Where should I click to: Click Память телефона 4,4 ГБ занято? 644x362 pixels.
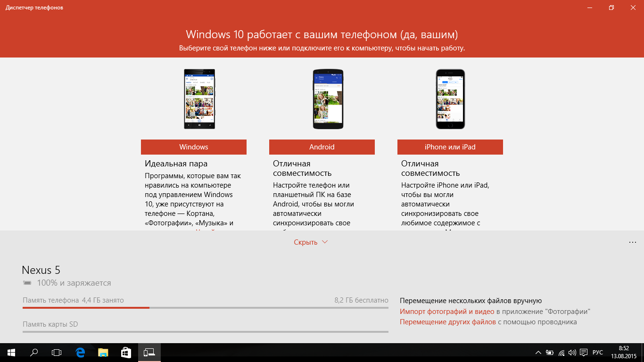coord(73,300)
